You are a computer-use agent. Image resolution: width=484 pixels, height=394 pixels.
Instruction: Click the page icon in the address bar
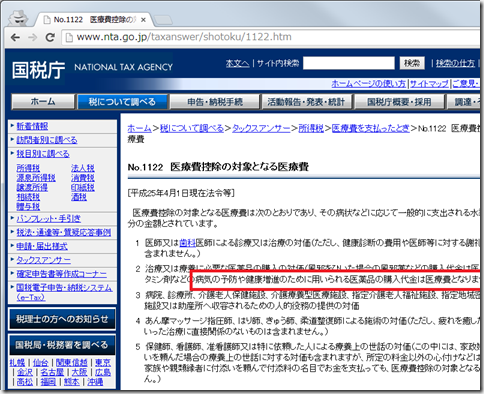(69, 37)
